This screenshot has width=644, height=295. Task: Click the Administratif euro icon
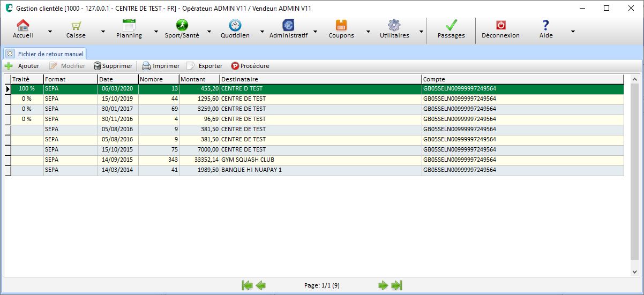[x=288, y=26]
